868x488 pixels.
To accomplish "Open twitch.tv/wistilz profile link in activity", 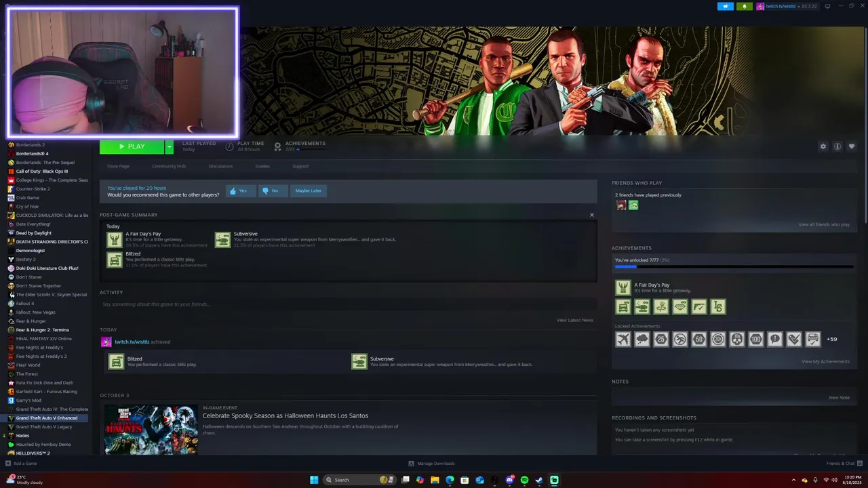I will tap(132, 342).
